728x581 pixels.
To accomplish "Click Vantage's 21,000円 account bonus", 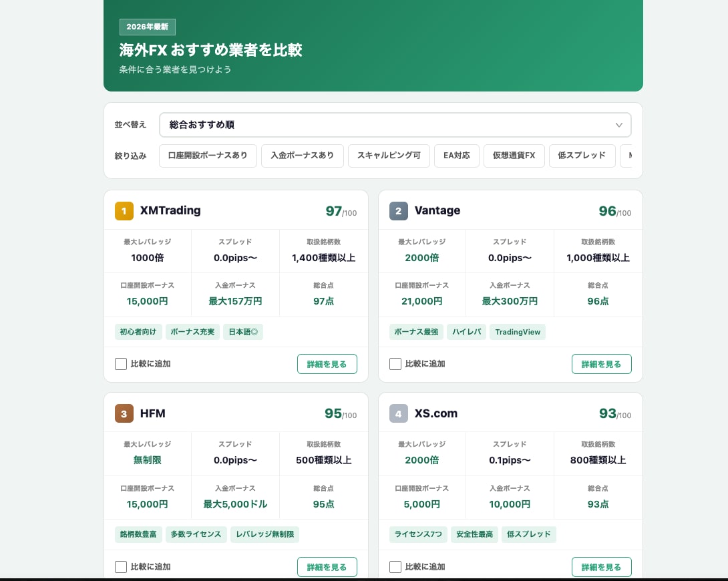I will (x=421, y=301).
